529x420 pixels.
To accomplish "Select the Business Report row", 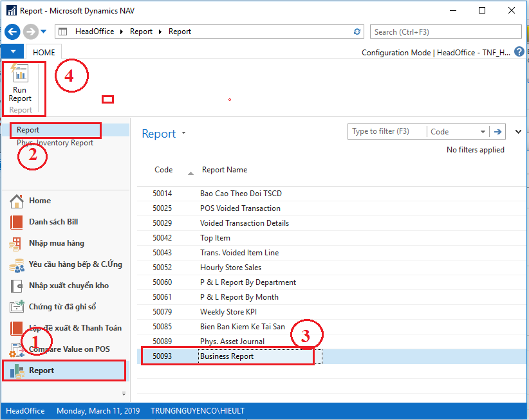I will (x=331, y=356).
